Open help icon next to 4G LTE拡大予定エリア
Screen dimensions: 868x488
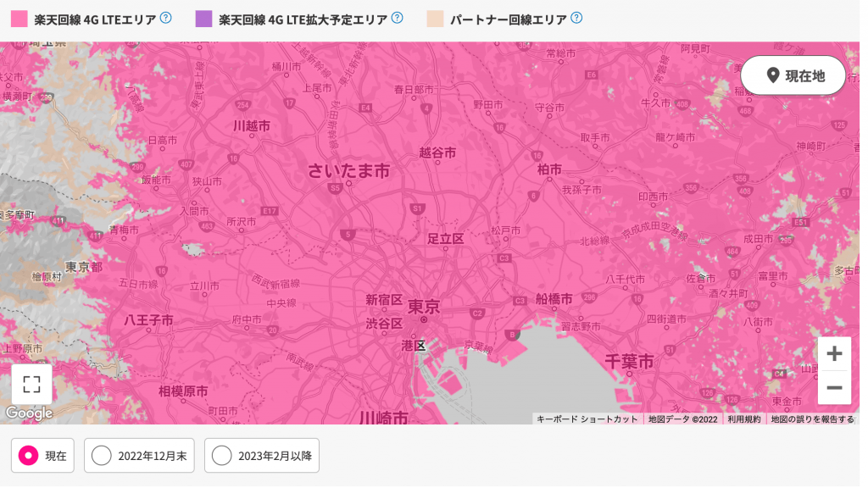click(397, 18)
